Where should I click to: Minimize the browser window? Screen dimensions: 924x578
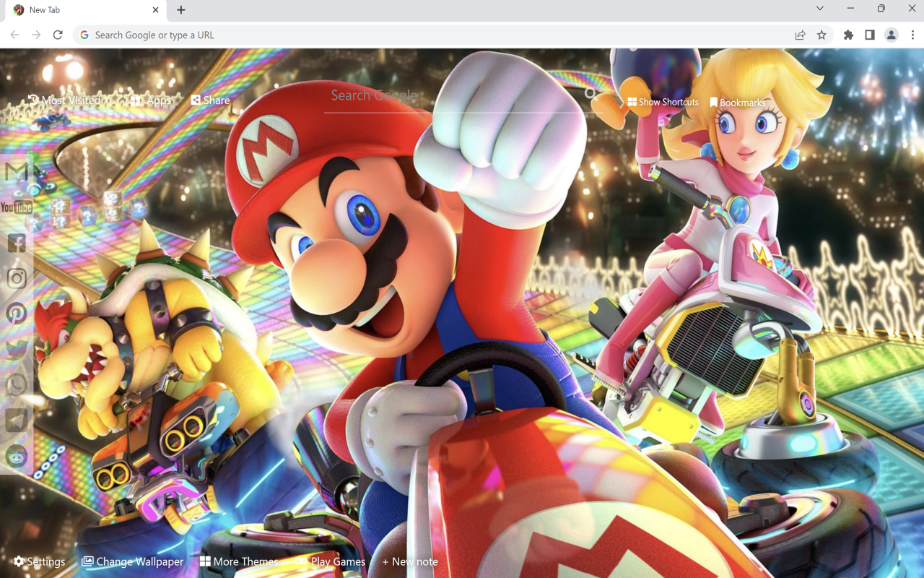[x=850, y=9]
